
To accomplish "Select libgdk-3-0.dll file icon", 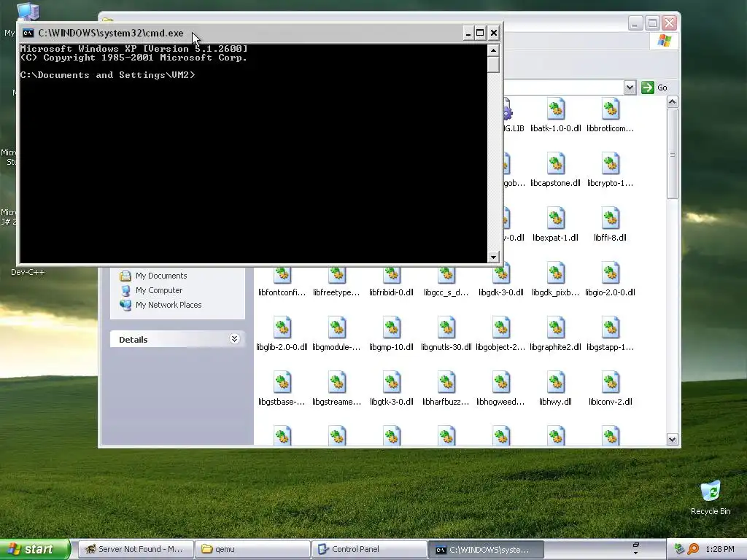I will click(501, 275).
